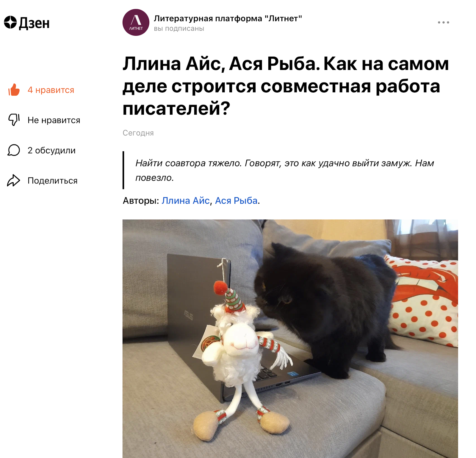This screenshot has width=476, height=458.
Task: Click the speech bubble comments icon
Action: [14, 150]
